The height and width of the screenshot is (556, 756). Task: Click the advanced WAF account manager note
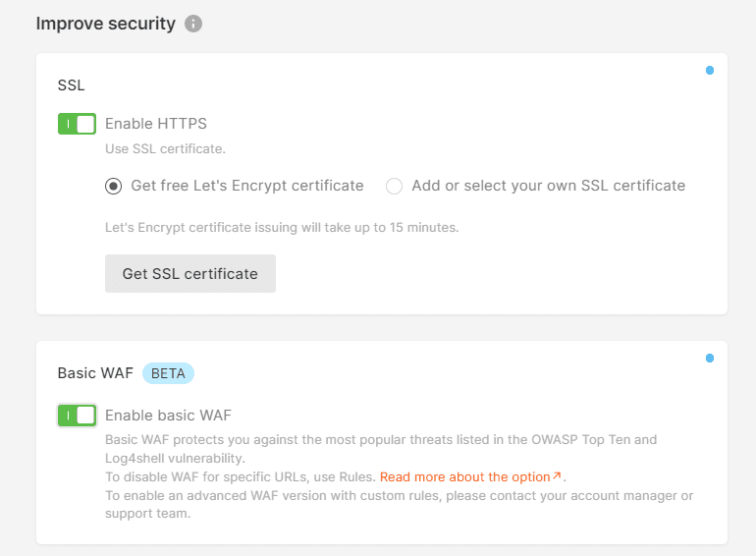pos(399,496)
